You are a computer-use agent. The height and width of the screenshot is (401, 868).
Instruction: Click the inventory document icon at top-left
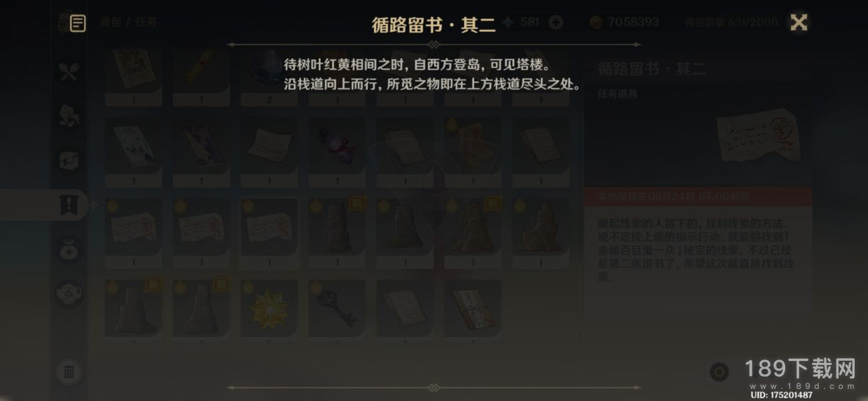78,23
